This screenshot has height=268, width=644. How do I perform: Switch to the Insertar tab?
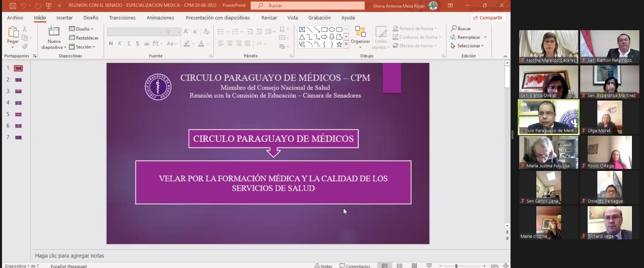[64, 18]
